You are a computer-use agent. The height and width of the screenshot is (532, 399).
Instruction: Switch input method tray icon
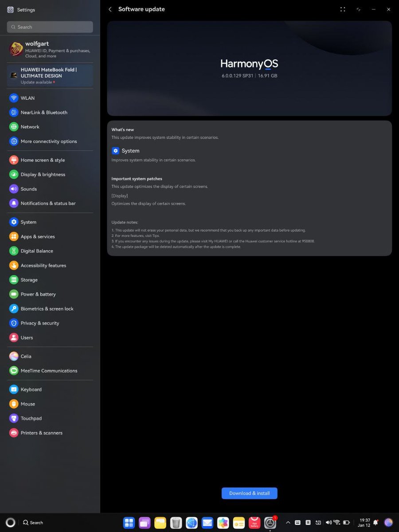pos(308,523)
